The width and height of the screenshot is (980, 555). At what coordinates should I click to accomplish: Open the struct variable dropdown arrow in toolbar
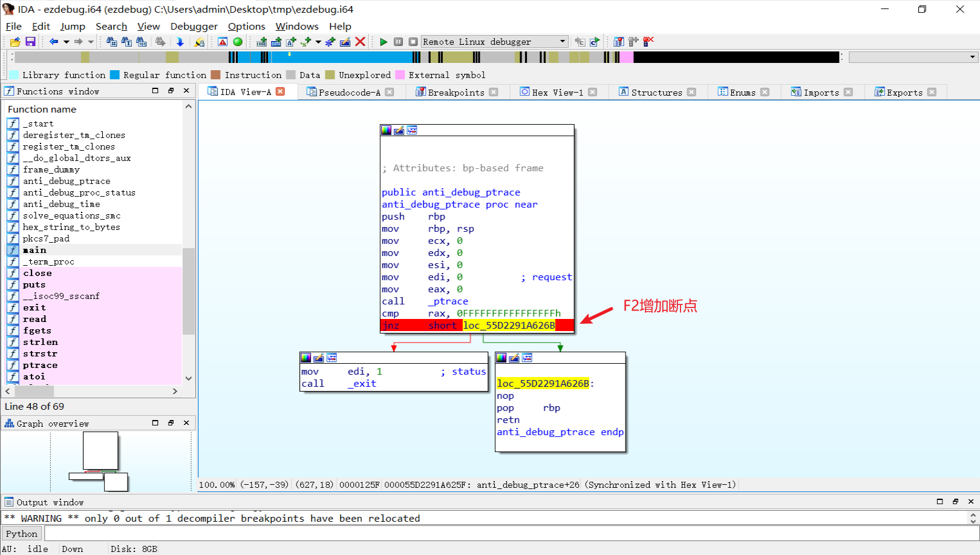[x=318, y=42]
